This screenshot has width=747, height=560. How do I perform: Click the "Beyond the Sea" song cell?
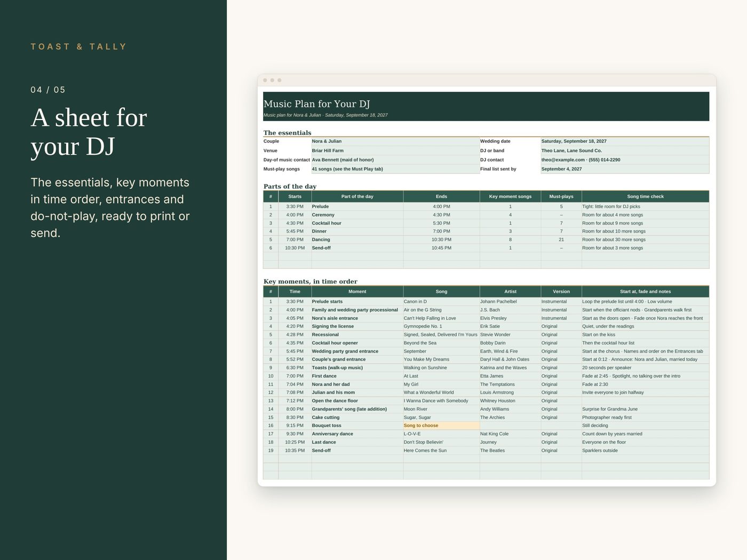[441, 343]
